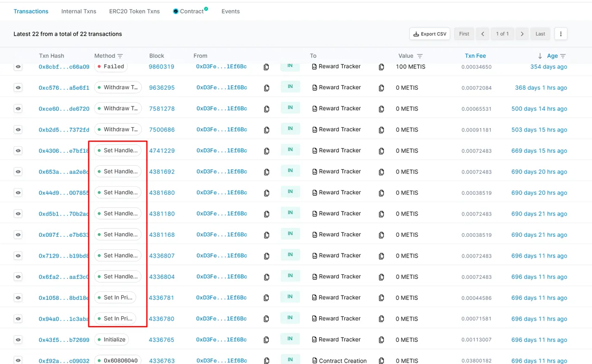View details eye icon for 0x44d9...007855
592x364 pixels.
tap(18, 193)
